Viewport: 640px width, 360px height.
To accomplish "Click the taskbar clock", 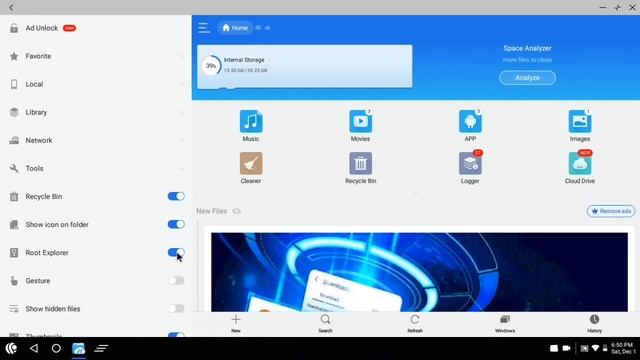I will pos(623,348).
